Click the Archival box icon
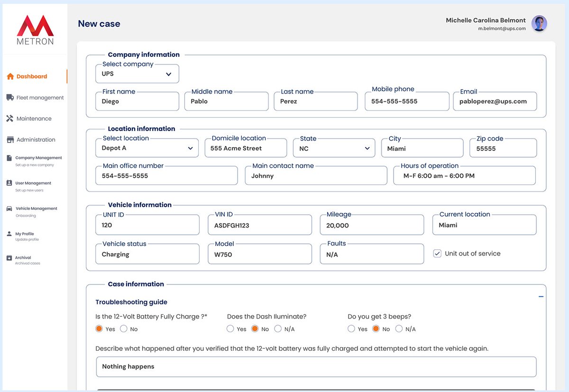 tap(9, 258)
